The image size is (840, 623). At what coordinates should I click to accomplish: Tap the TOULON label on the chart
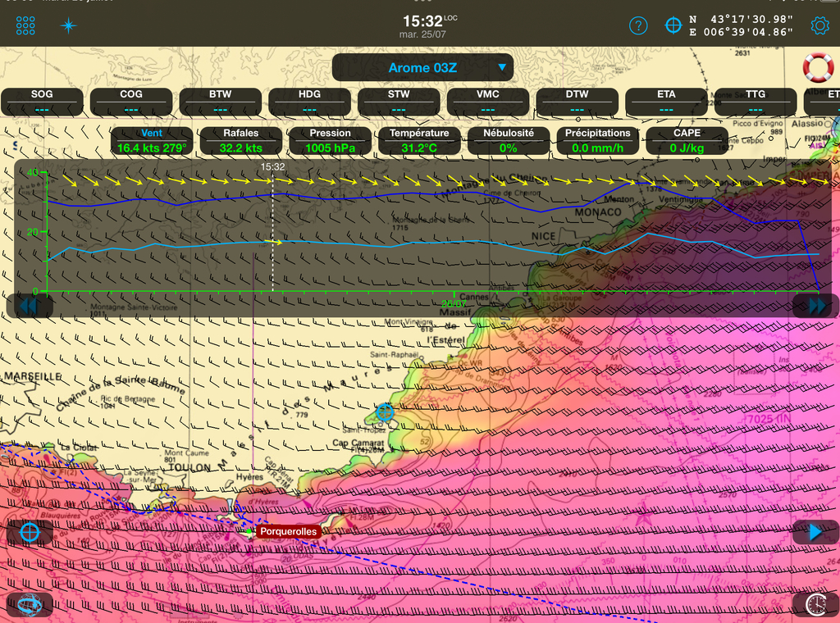(189, 467)
